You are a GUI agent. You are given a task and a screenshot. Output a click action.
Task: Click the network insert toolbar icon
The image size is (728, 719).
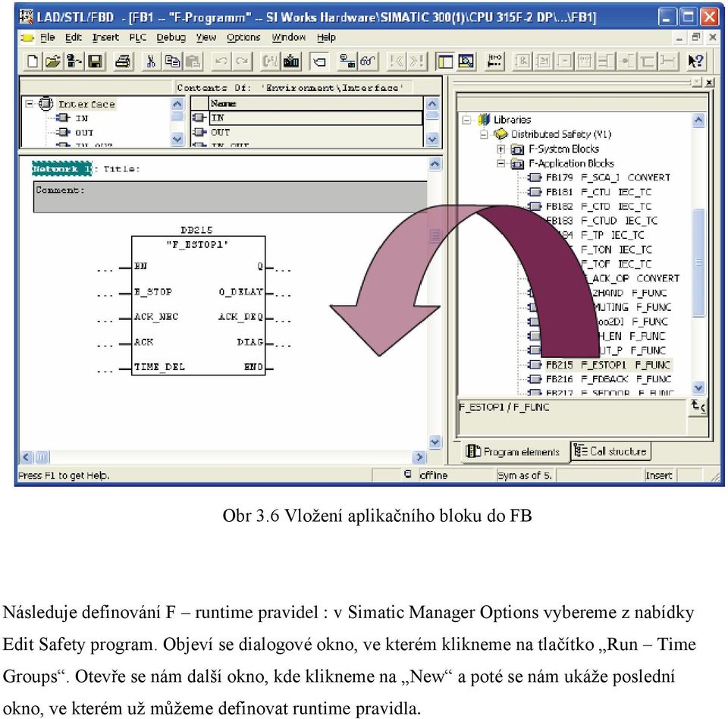(x=494, y=61)
